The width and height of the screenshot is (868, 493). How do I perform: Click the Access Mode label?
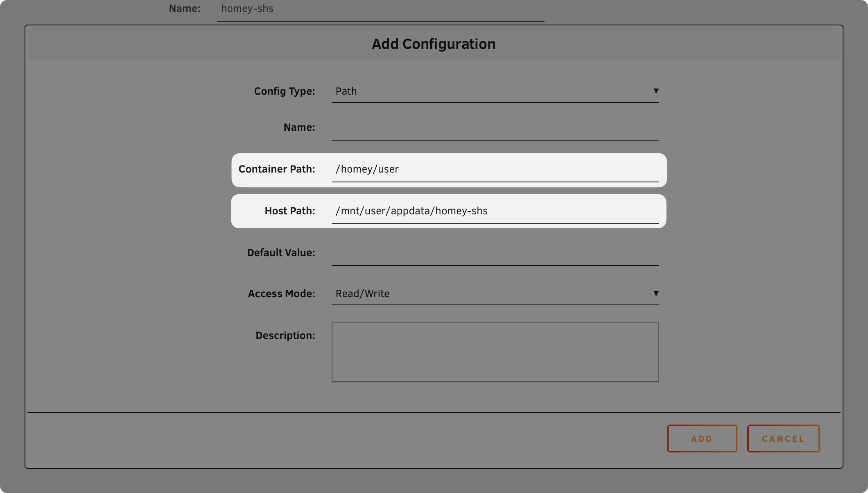point(281,293)
